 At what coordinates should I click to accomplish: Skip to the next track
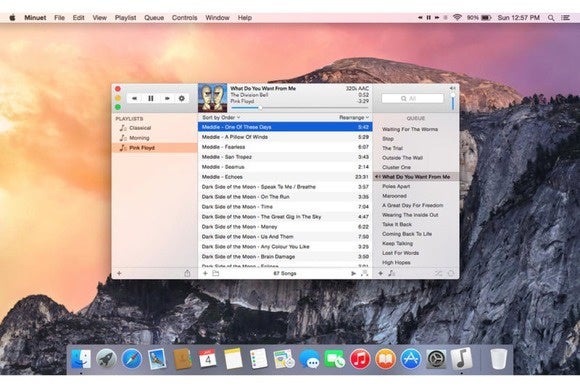(x=167, y=98)
